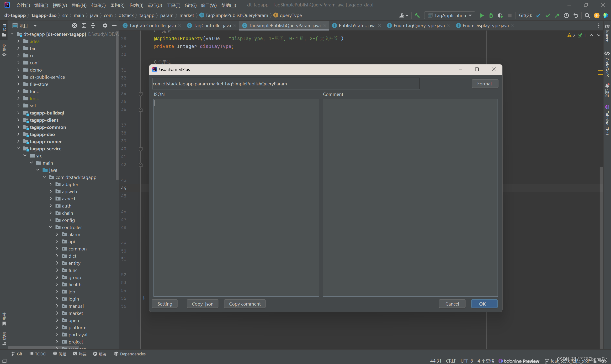The height and width of the screenshot is (364, 611).
Task: Expand the tagapp-buildsql module
Action: pyautogui.click(x=18, y=113)
